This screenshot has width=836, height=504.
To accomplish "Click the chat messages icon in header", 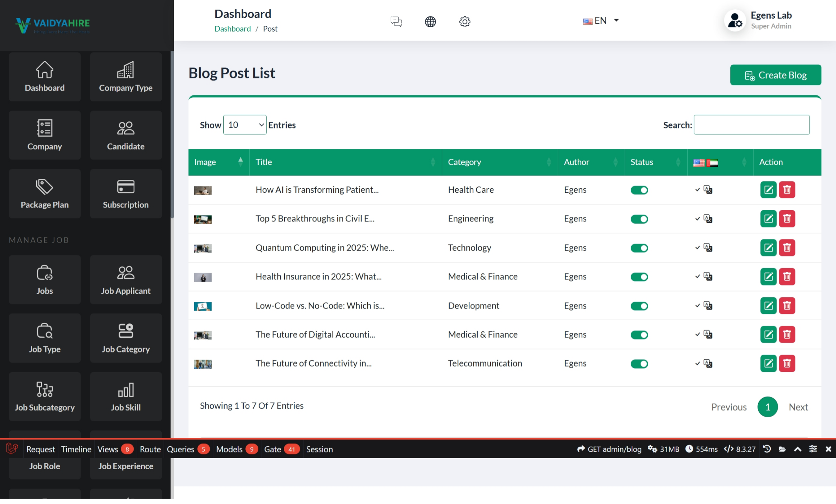I will tap(396, 21).
